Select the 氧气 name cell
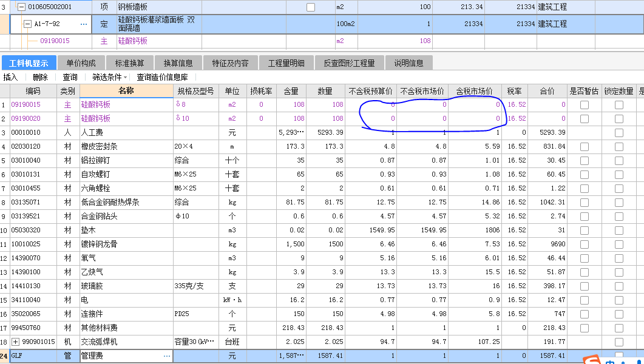644x364 pixels. click(x=126, y=258)
